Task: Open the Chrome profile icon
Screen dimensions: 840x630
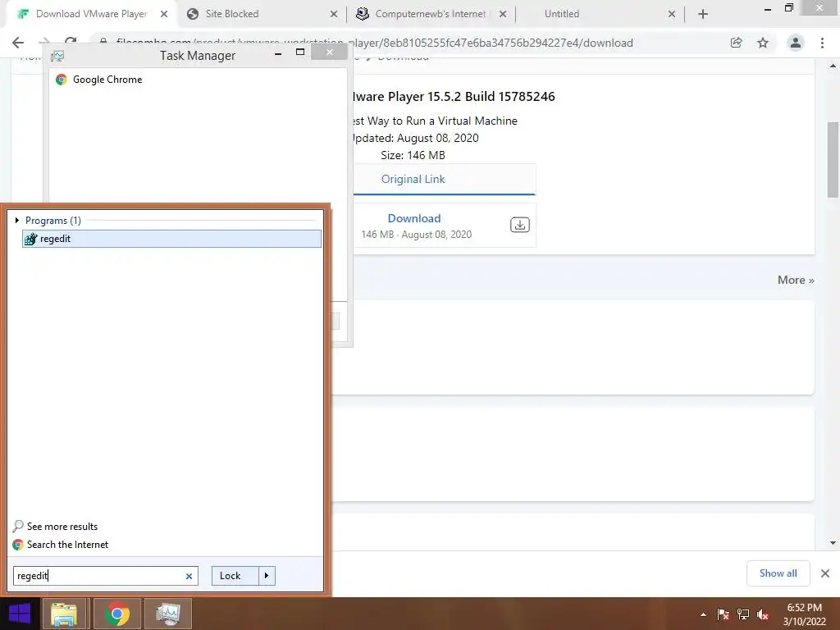Action: pyautogui.click(x=796, y=43)
